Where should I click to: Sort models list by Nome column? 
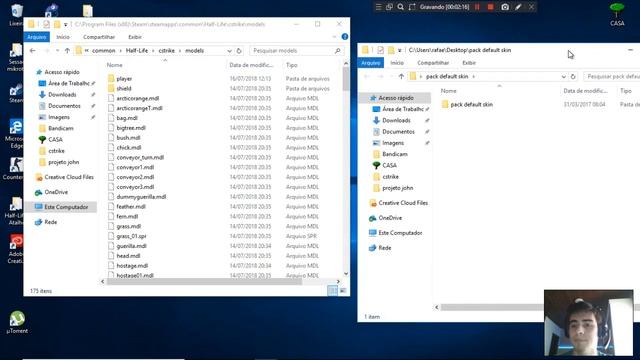tap(115, 65)
